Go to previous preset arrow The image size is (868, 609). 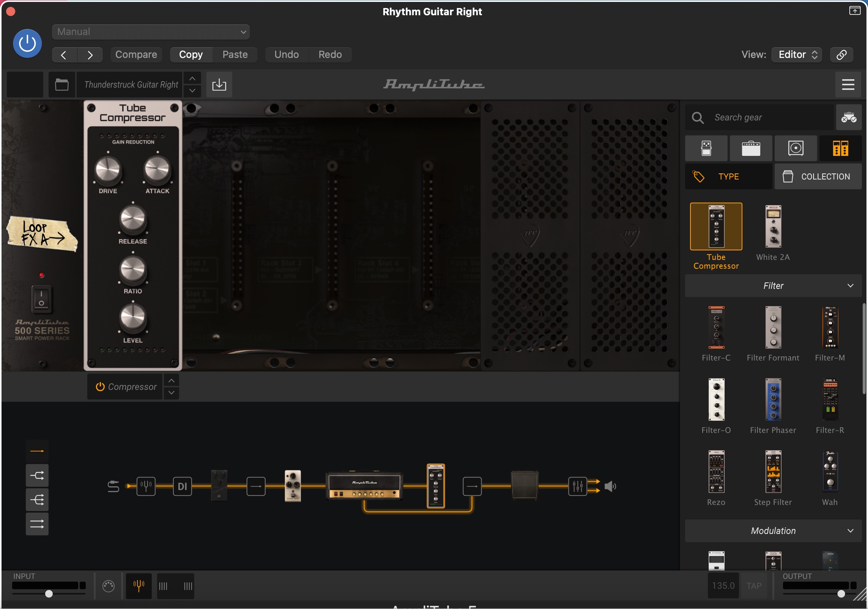(x=64, y=55)
